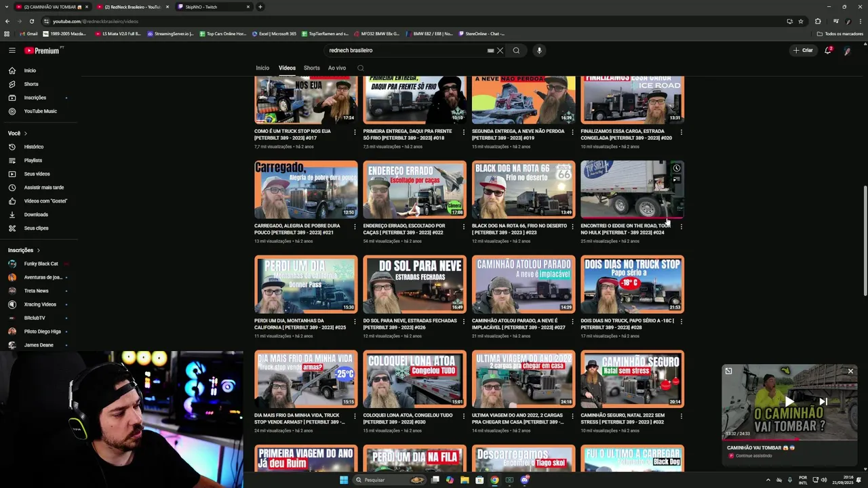Viewport: 868px width, 488px height.
Task: Open the on-screen keyboard icon in search box
Action: click(x=490, y=50)
